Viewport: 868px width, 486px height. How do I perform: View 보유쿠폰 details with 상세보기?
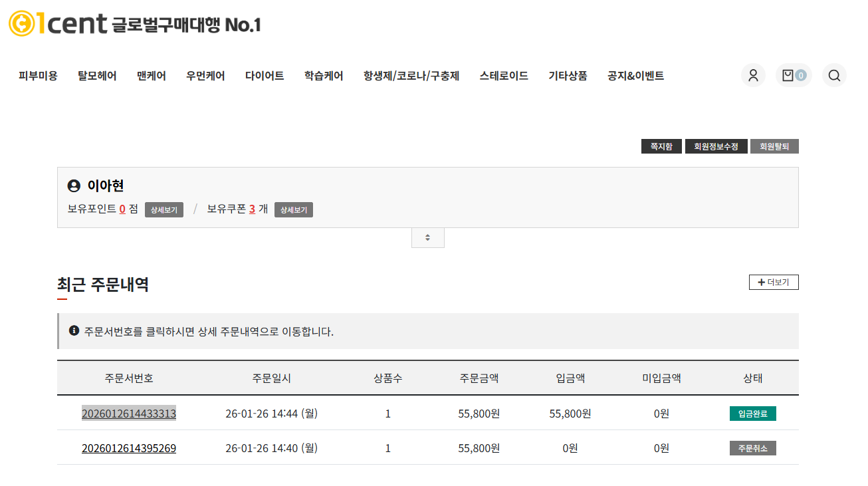pyautogui.click(x=293, y=209)
